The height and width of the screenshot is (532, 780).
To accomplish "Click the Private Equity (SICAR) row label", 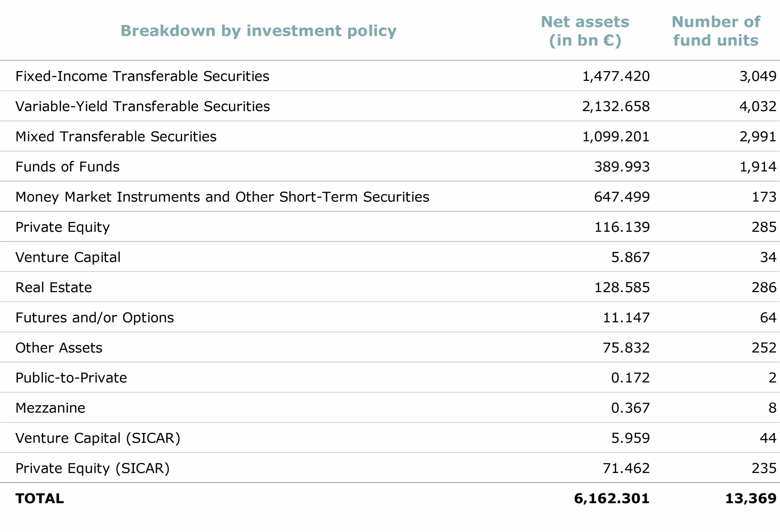I will pos(92,469).
